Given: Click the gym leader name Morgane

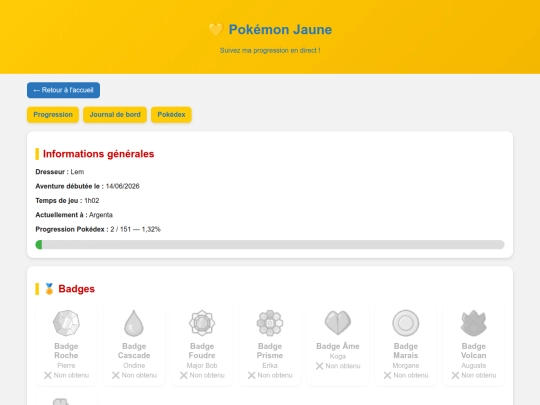Looking at the screenshot, I should (x=406, y=366).
